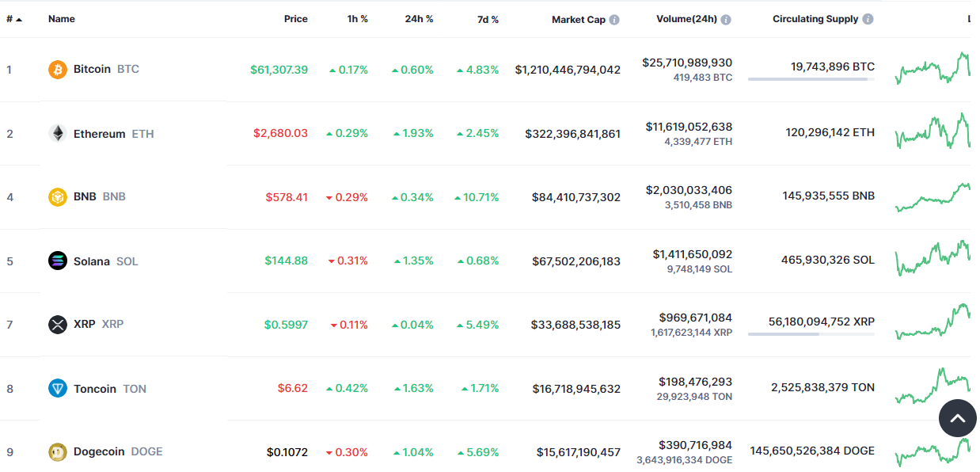Click XRP's 24h volume $969,671,084
This screenshot has height=472, width=980.
point(696,318)
